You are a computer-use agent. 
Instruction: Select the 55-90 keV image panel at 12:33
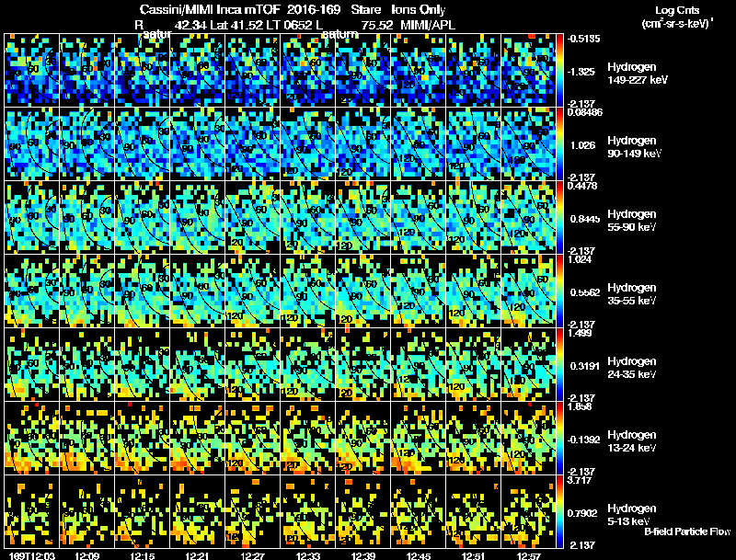pos(308,217)
